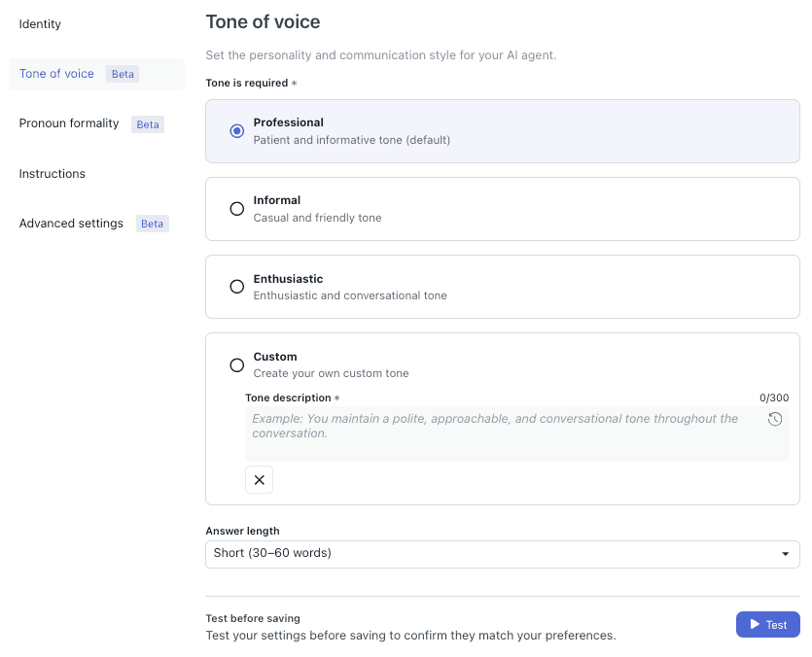
Task: Select the Professional tone radio button
Action: pyautogui.click(x=236, y=130)
